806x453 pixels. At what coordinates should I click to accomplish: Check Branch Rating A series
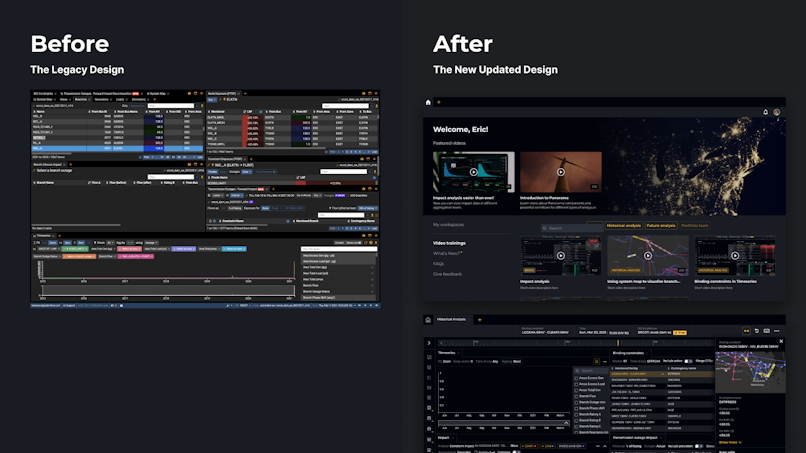click(x=576, y=414)
